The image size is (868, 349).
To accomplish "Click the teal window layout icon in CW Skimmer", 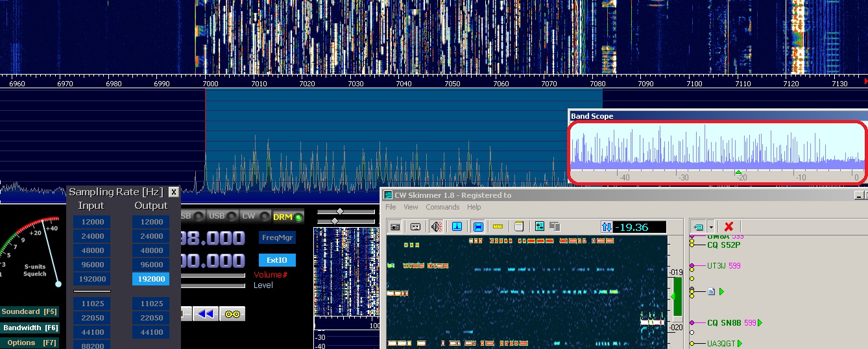I will [540, 226].
